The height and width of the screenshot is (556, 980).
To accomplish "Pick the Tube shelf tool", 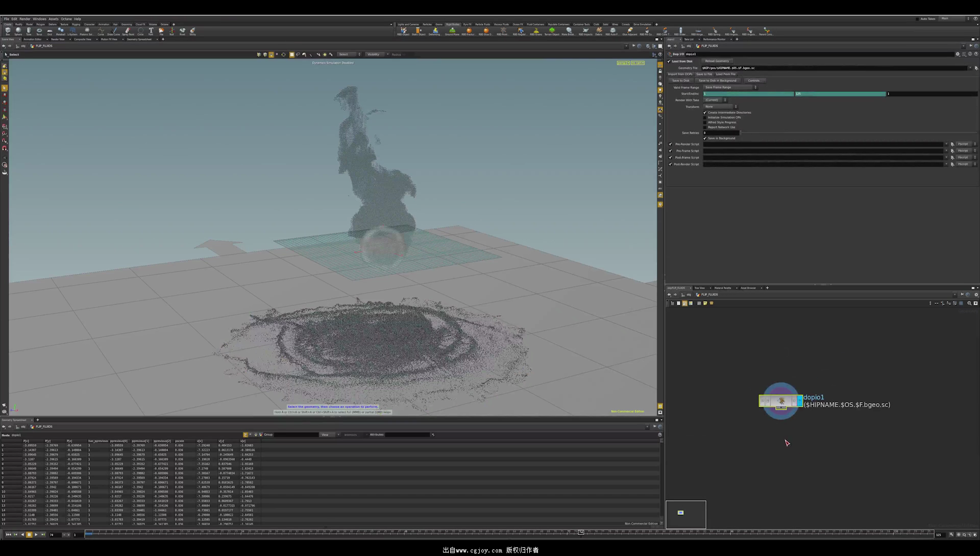I will coord(29,31).
